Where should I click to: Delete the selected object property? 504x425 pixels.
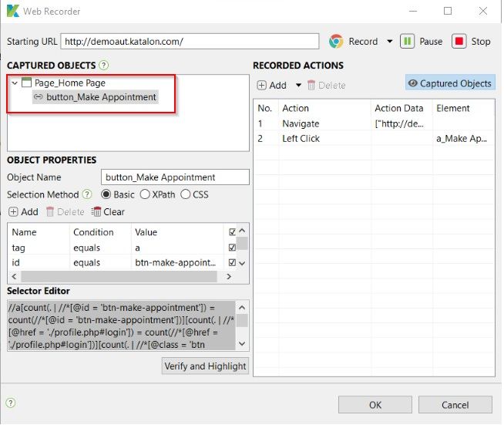(65, 212)
